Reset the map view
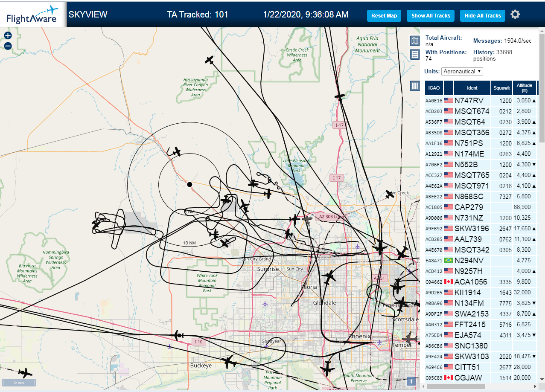This screenshot has height=392, width=545. click(384, 15)
